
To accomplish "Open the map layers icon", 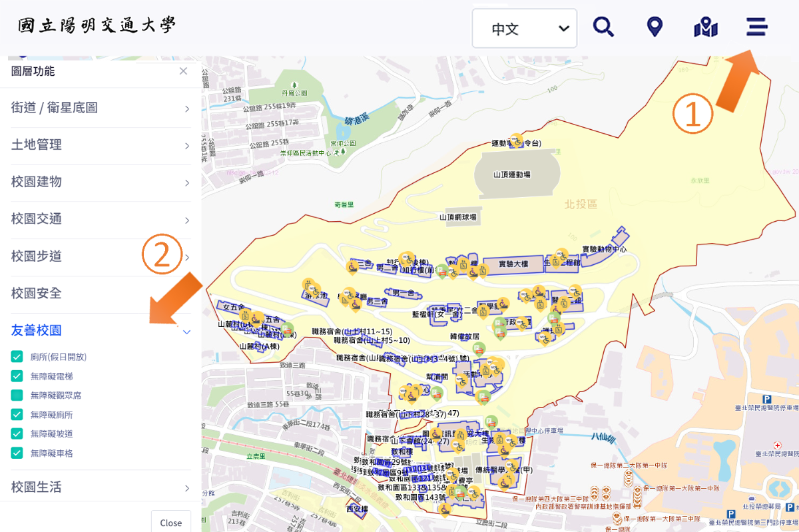I will (x=705, y=28).
